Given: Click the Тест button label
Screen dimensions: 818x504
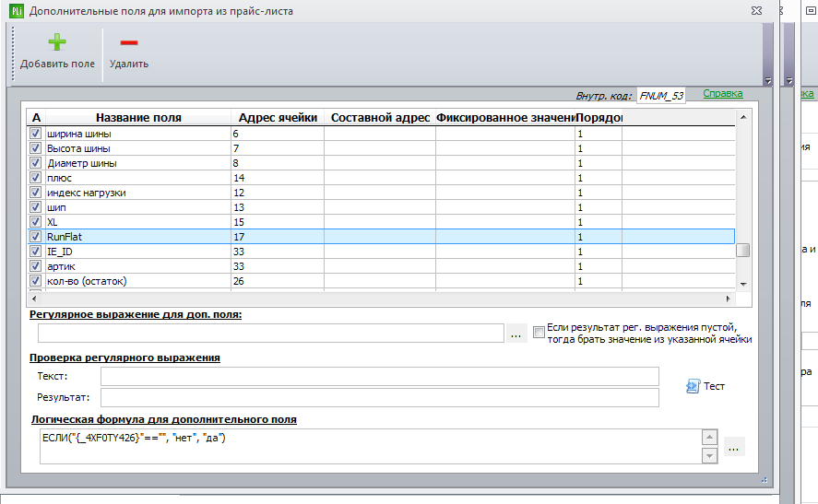Looking at the screenshot, I should [x=714, y=386].
